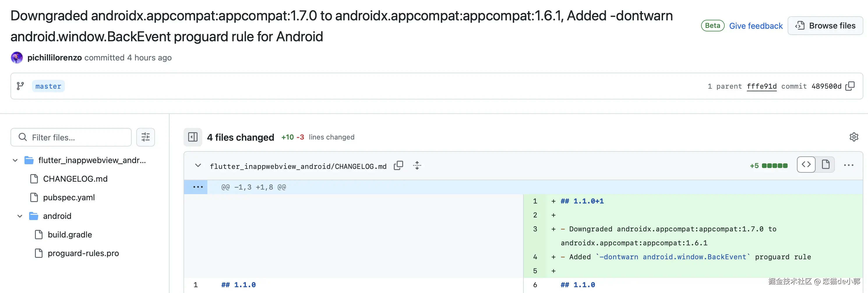Collapse the flutter_inappwebview_android folder
The width and height of the screenshot is (868, 293).
coord(15,160)
